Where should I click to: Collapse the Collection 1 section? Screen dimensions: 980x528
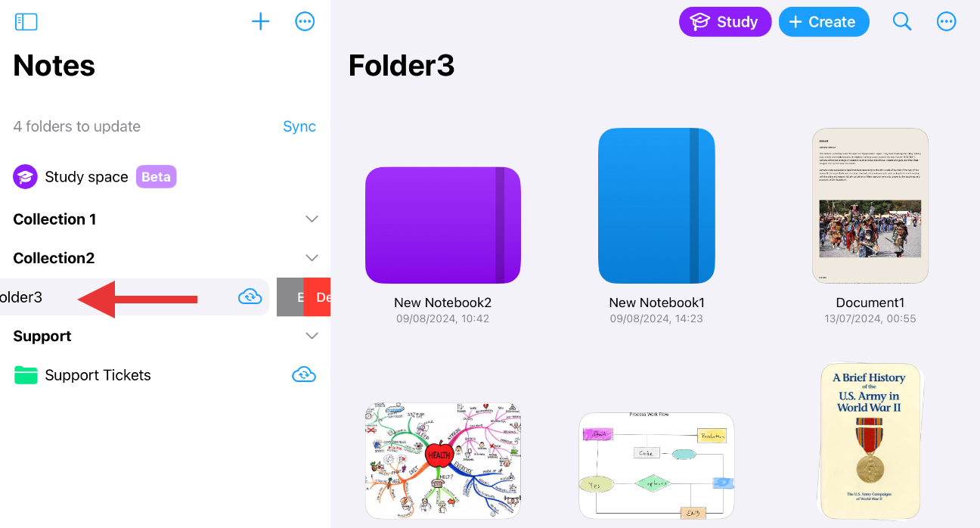[x=312, y=219]
